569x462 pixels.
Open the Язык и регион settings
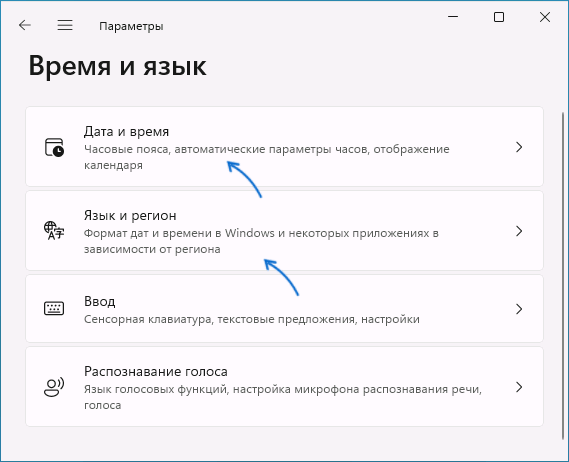tap(284, 230)
